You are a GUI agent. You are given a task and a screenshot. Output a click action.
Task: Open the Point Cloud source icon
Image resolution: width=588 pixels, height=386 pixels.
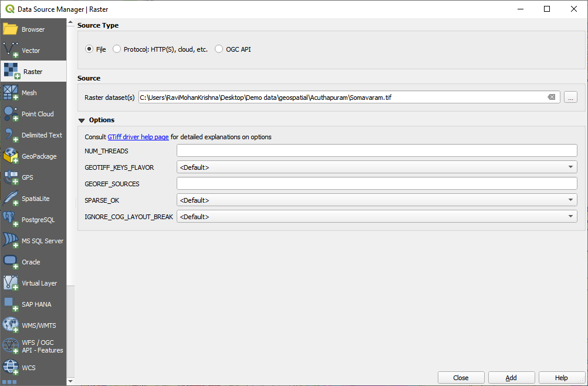[x=11, y=114]
